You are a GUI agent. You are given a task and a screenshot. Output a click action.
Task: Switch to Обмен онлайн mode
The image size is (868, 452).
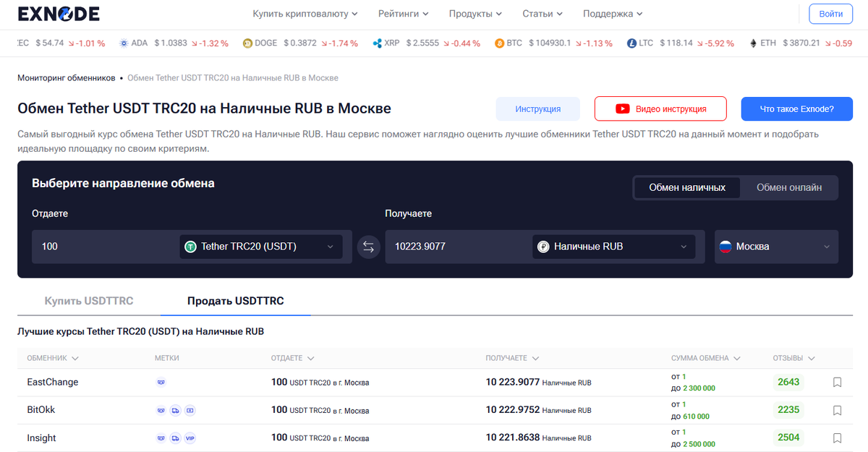pyautogui.click(x=789, y=187)
